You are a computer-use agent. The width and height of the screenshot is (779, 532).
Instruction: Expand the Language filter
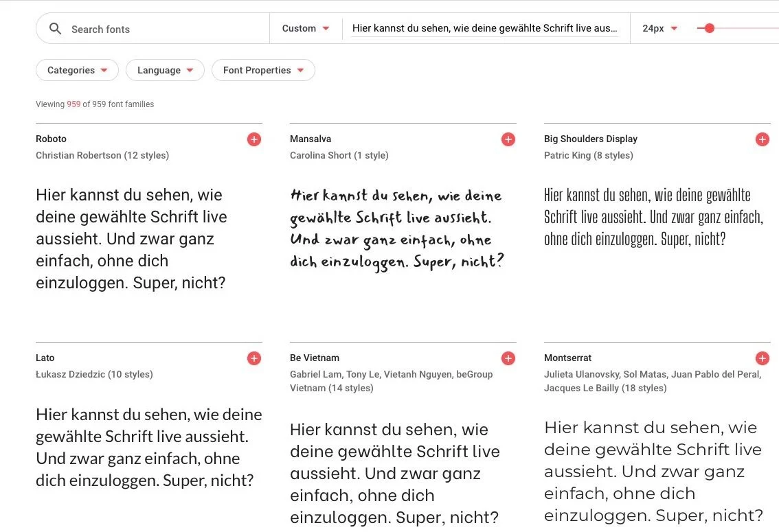(x=165, y=70)
